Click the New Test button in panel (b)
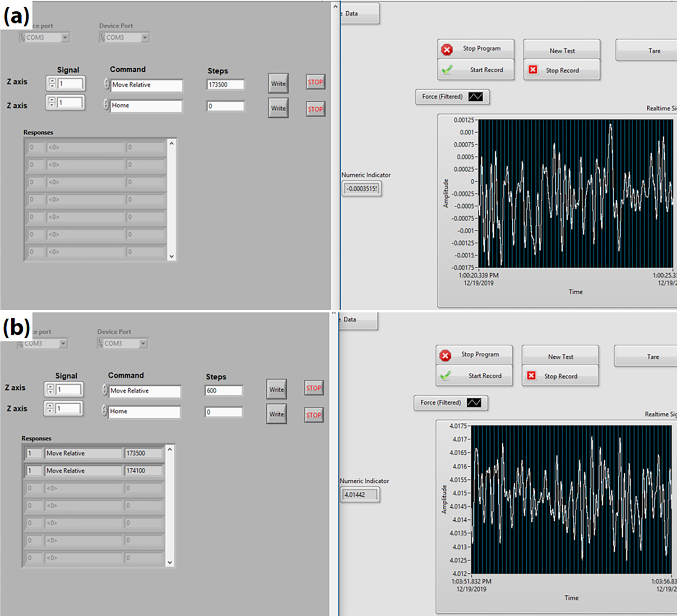677x616 pixels. 560,357
